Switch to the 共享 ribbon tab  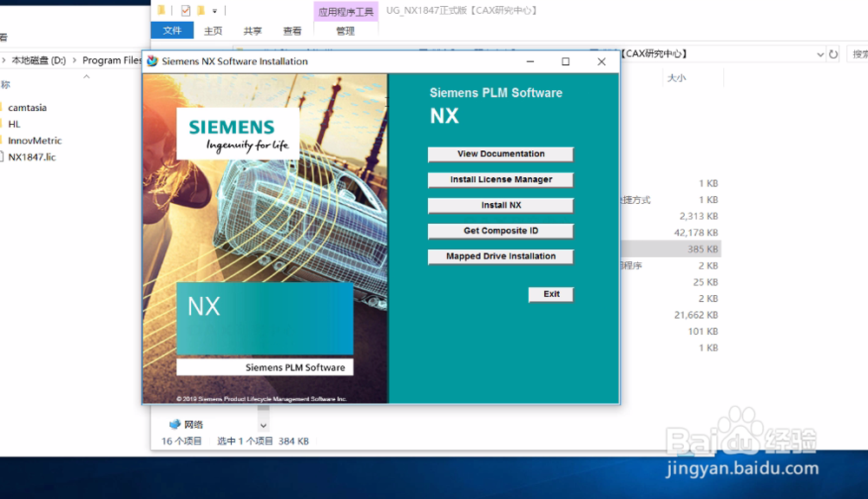point(253,31)
